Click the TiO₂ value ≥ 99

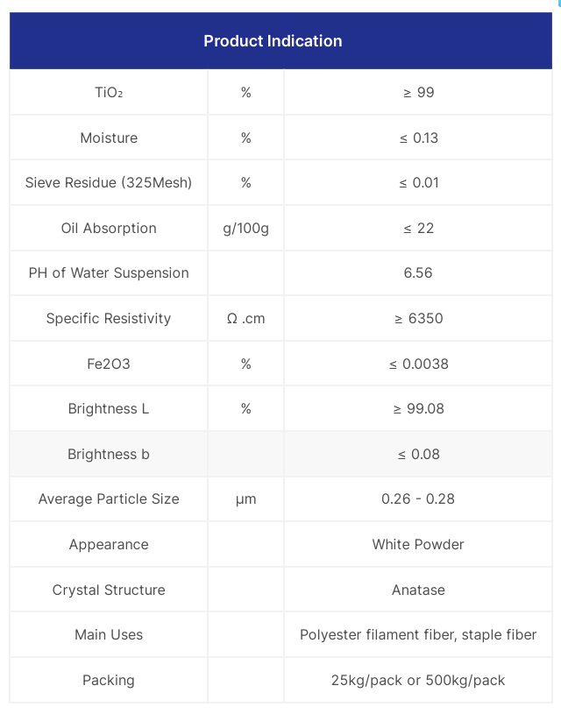click(x=418, y=92)
